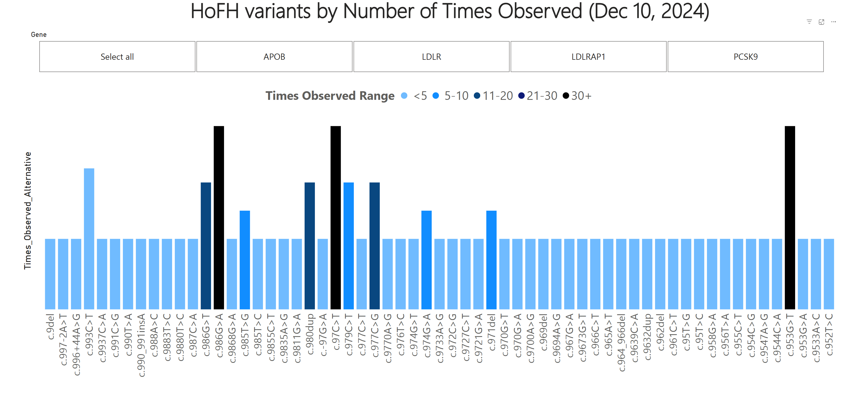Select the 'Select all' gene option
The width and height of the screenshot is (868, 412).
[x=117, y=57]
